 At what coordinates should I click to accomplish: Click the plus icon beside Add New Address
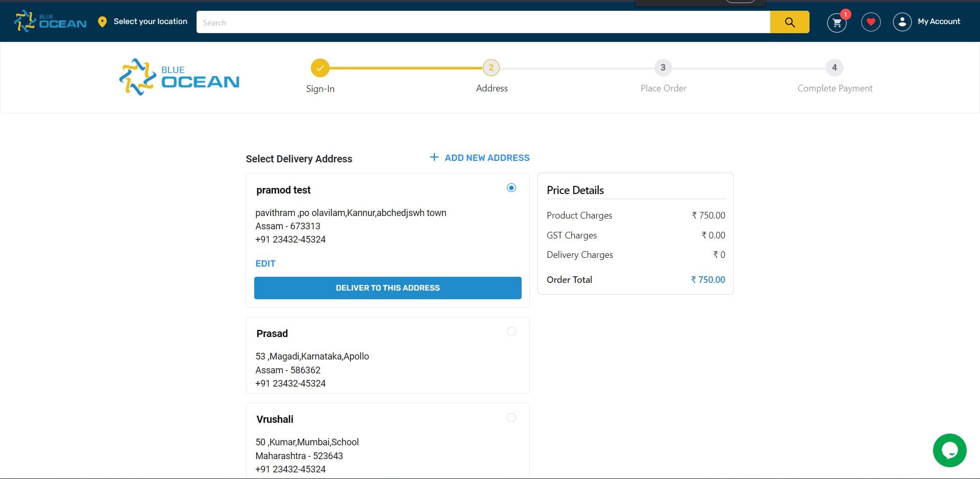[434, 157]
